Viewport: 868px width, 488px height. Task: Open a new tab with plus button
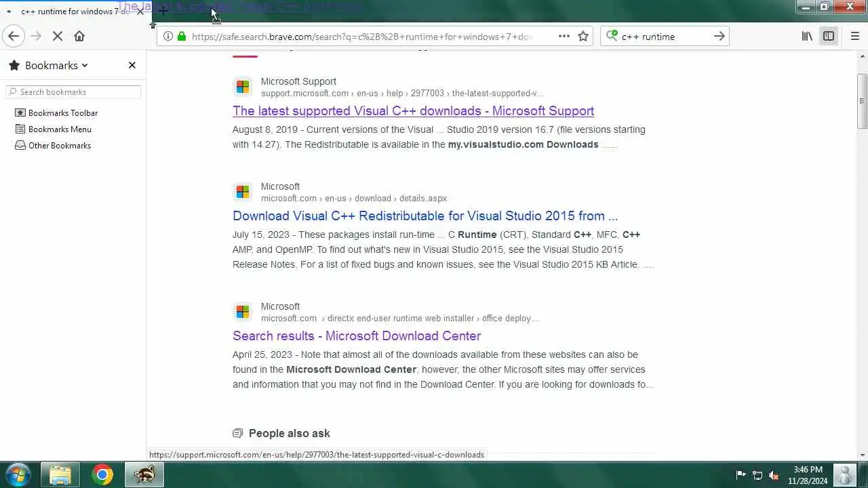click(163, 12)
